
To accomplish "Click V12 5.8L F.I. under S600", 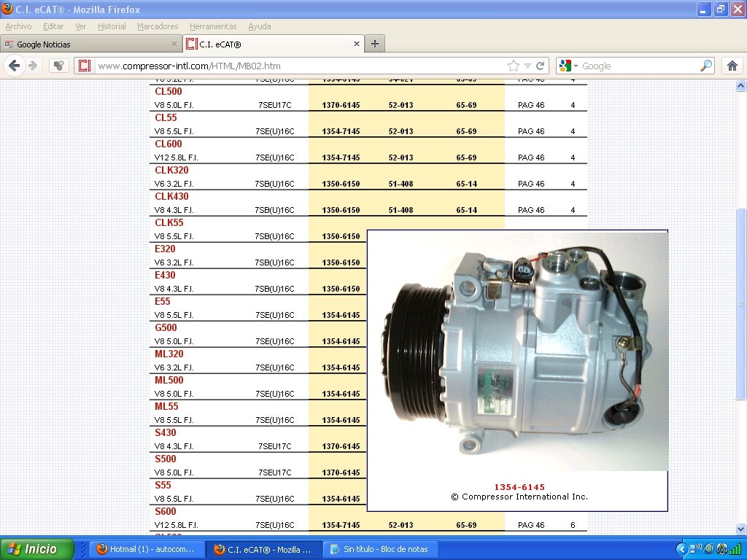I will tap(177, 525).
